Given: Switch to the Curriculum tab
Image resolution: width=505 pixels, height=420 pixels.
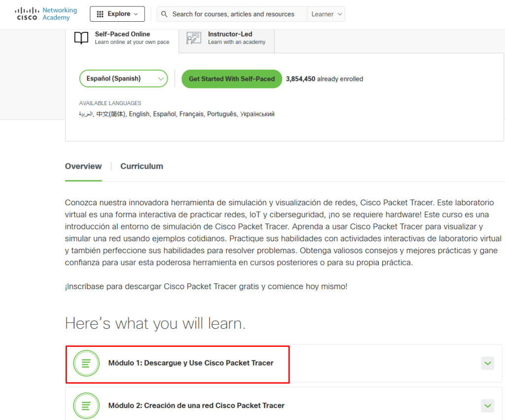Looking at the screenshot, I should coord(142,166).
